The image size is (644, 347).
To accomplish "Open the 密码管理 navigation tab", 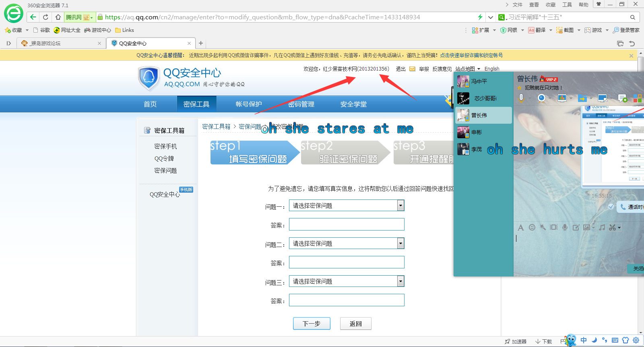I will click(301, 104).
